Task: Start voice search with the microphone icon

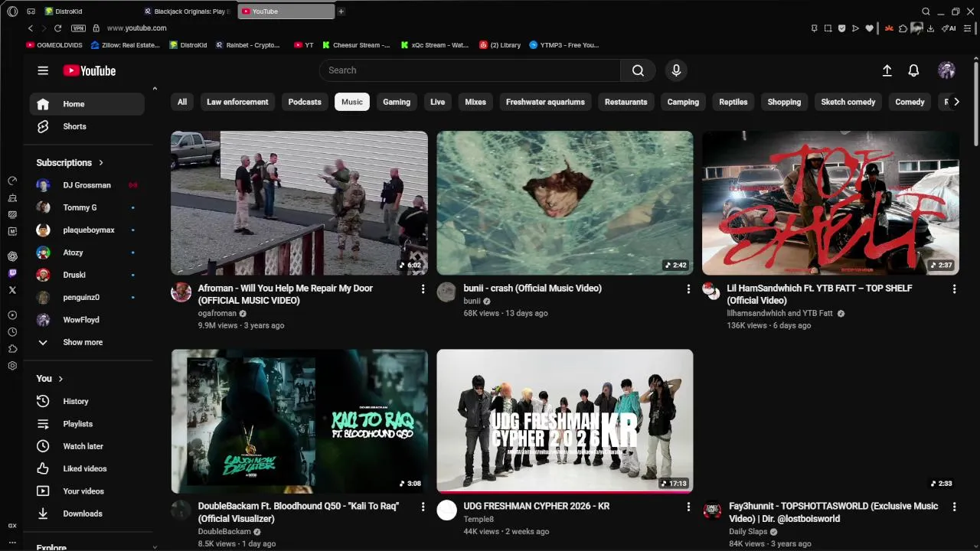Action: [x=676, y=70]
